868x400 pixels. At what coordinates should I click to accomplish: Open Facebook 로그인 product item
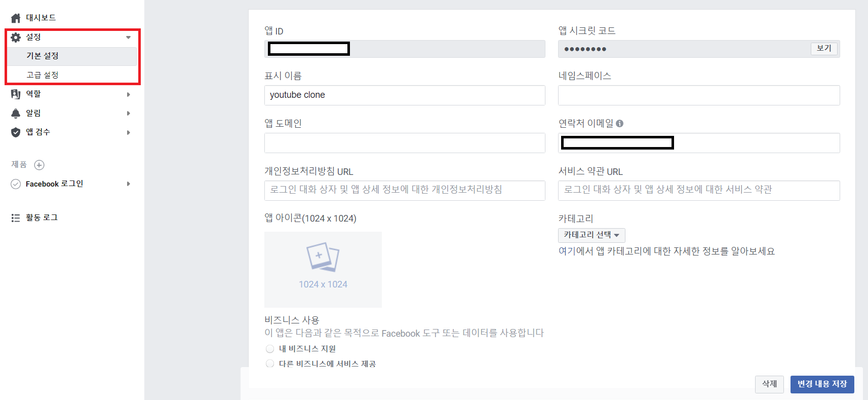[55, 184]
